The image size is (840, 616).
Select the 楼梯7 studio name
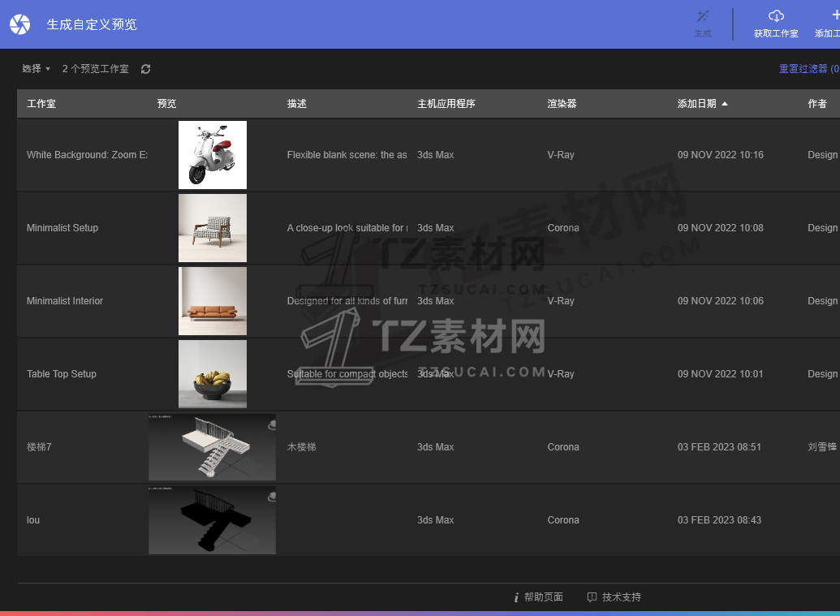point(39,446)
